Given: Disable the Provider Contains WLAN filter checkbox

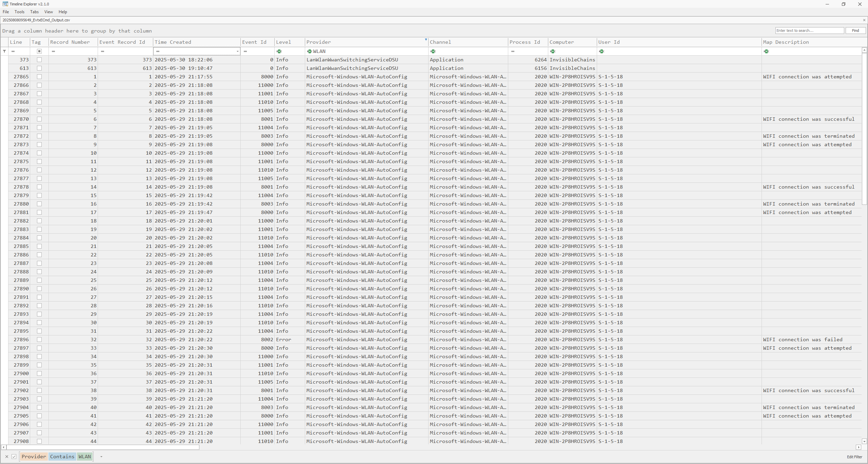Looking at the screenshot, I should [x=14, y=457].
